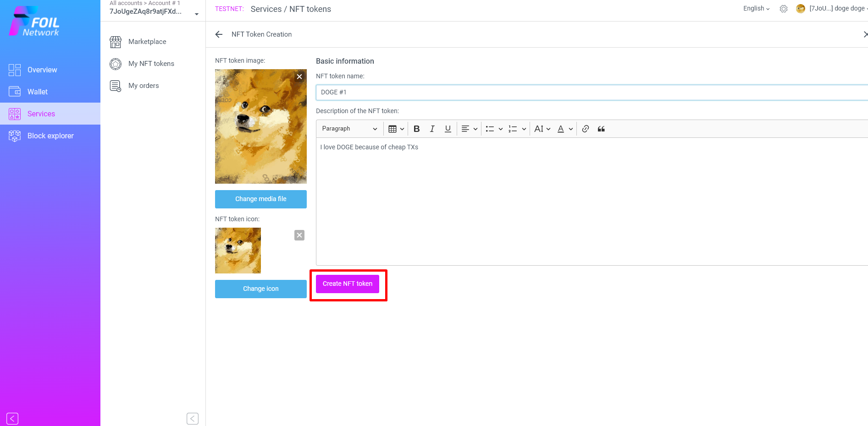The height and width of the screenshot is (426, 868).
Task: Open the Paragraph style dropdown
Action: click(349, 129)
